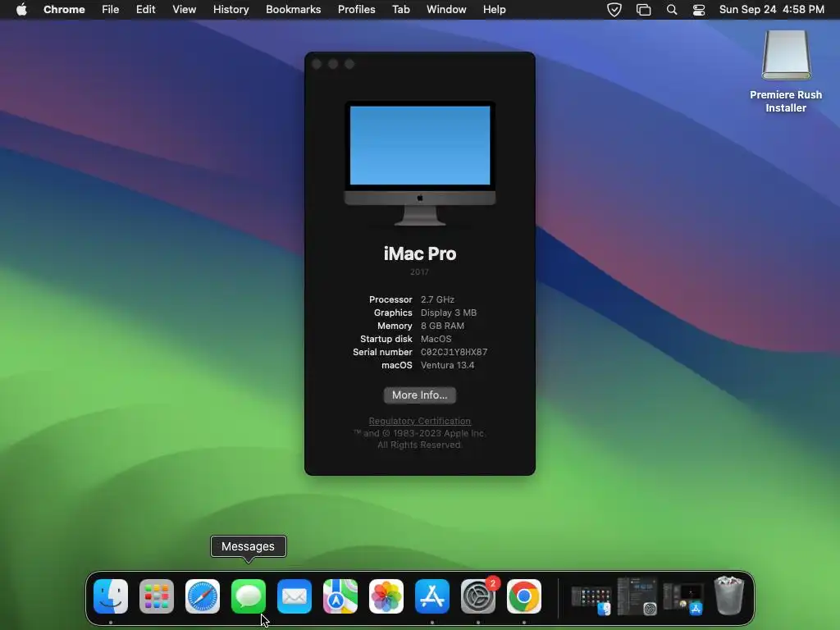Open the Photos app in Dock
Viewport: 840px width, 630px height.
point(386,596)
